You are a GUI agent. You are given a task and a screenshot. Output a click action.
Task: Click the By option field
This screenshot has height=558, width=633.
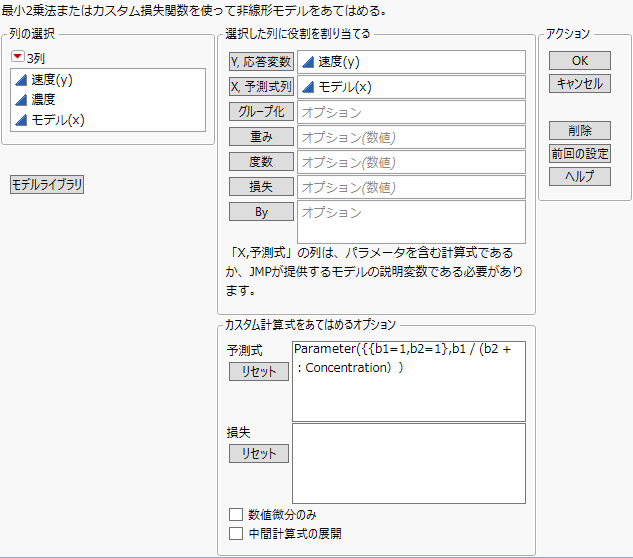[x=411, y=222]
